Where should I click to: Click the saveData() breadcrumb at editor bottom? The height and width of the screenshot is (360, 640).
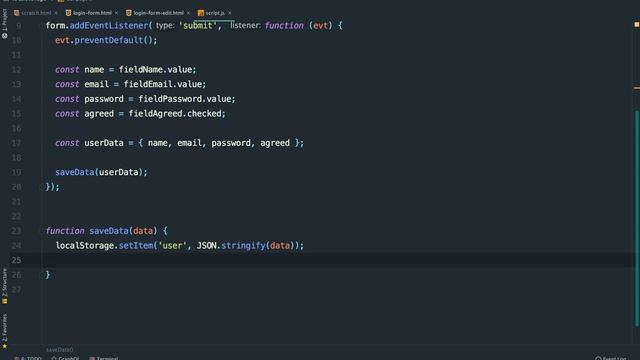point(60,350)
